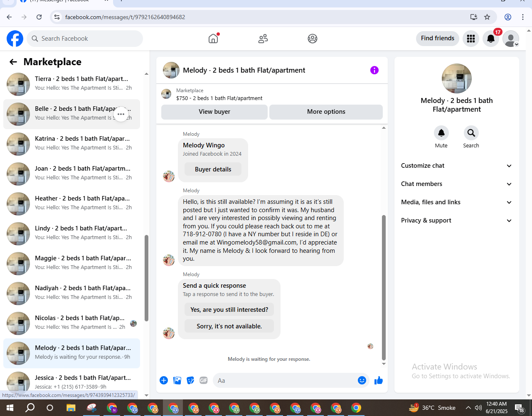The height and width of the screenshot is (416, 532).
Task: Open the Katrina conversation
Action: click(x=71, y=144)
